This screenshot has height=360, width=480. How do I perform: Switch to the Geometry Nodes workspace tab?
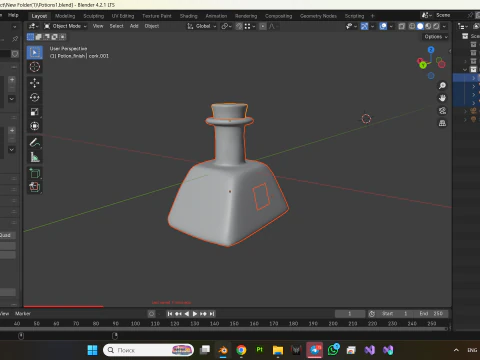click(318, 16)
